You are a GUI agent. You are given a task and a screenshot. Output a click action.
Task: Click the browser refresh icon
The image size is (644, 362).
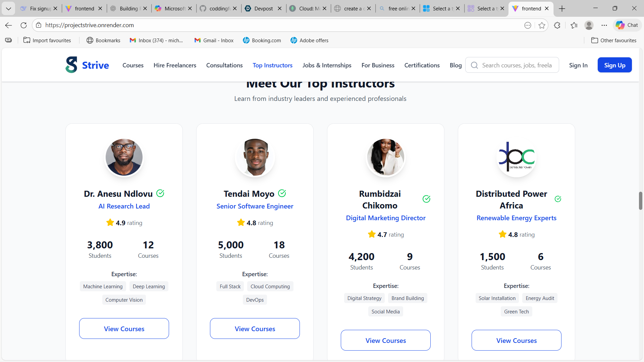(23, 25)
